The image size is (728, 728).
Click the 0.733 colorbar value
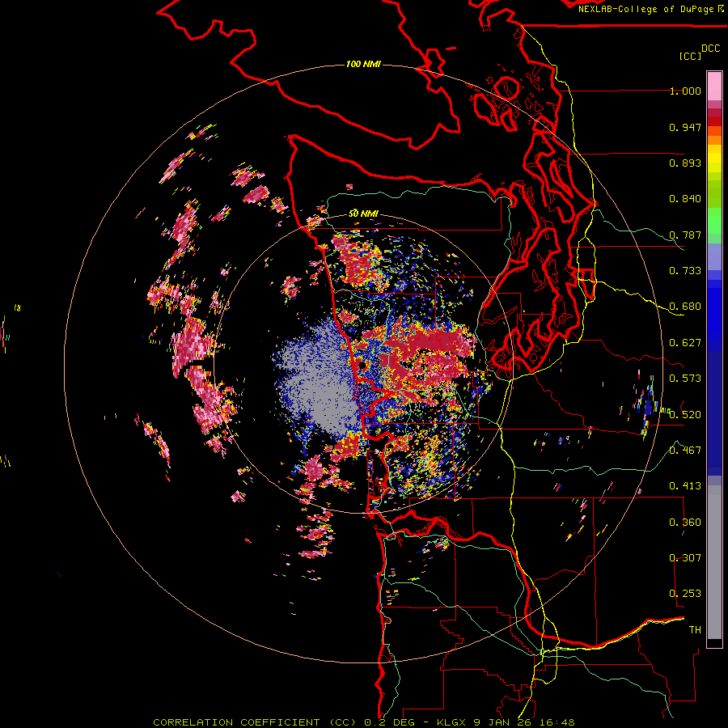point(685,271)
